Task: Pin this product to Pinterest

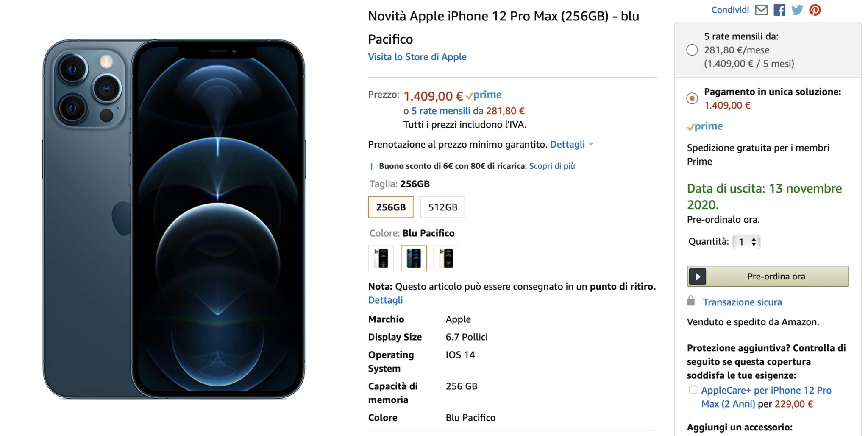Action: click(814, 10)
